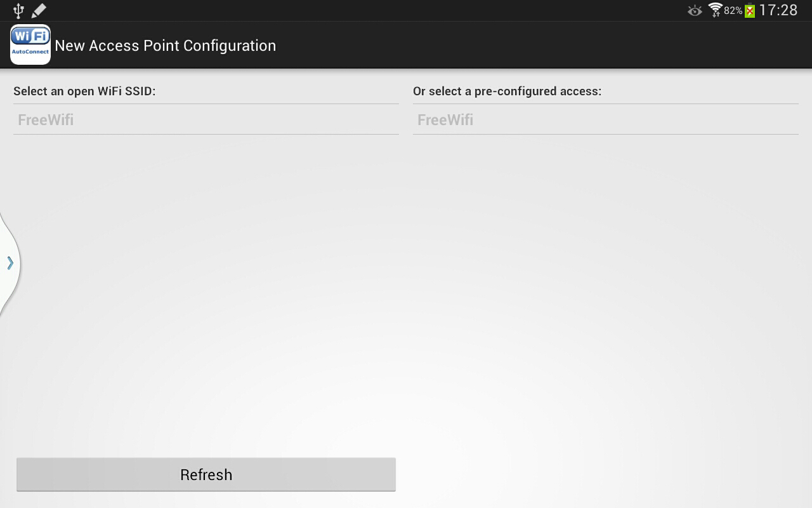
Task: Tap 'Or select a pre-configured access:' heading
Action: (507, 91)
